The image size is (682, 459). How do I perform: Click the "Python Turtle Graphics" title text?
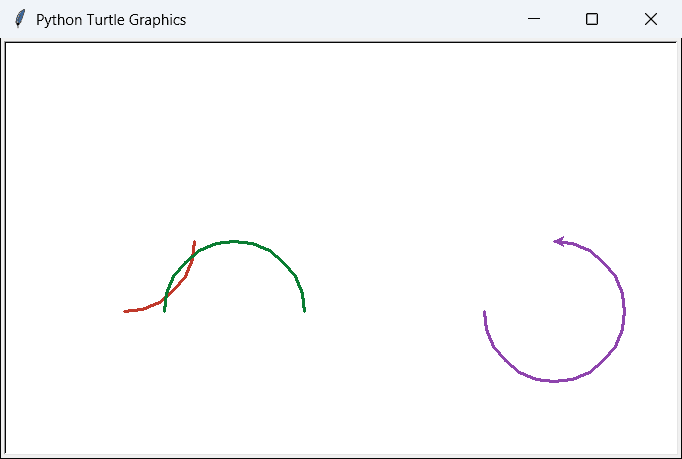click(111, 20)
